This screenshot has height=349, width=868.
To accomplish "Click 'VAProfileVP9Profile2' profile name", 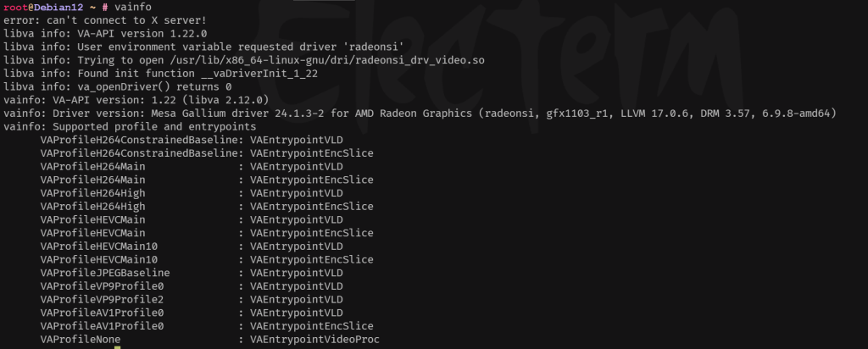I will tap(101, 299).
